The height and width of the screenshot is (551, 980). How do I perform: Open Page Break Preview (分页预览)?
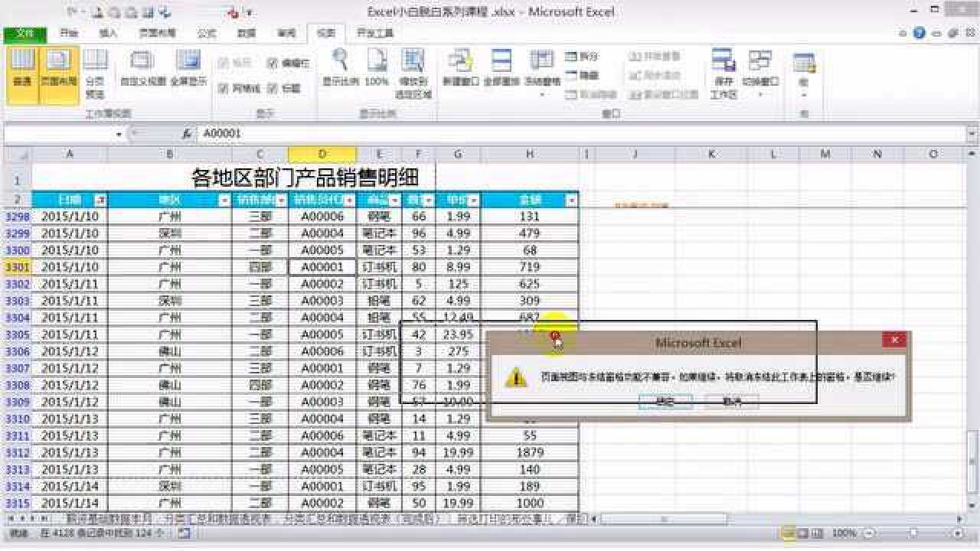point(95,75)
